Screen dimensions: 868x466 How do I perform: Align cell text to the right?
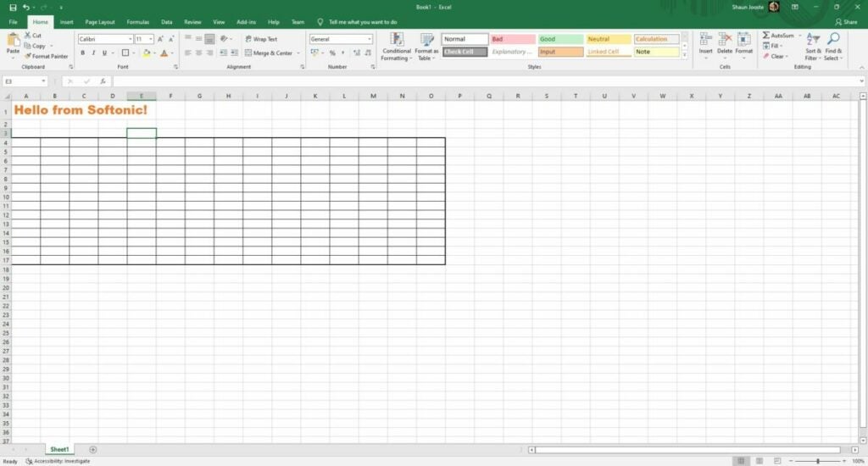point(209,53)
